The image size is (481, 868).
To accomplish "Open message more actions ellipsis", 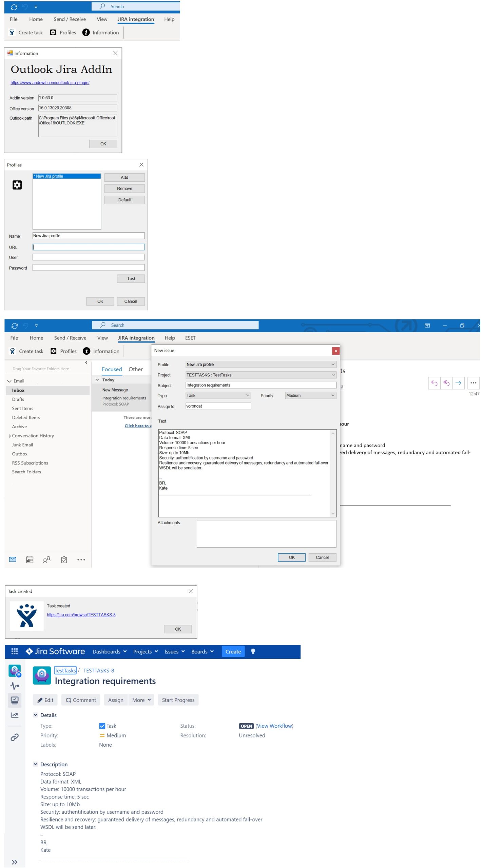I will point(474,383).
